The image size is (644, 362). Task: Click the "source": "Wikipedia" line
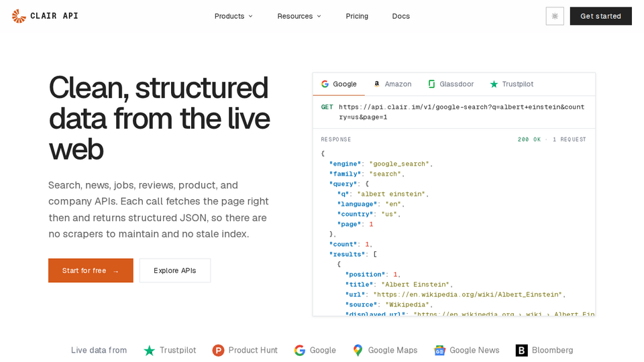pyautogui.click(x=388, y=304)
